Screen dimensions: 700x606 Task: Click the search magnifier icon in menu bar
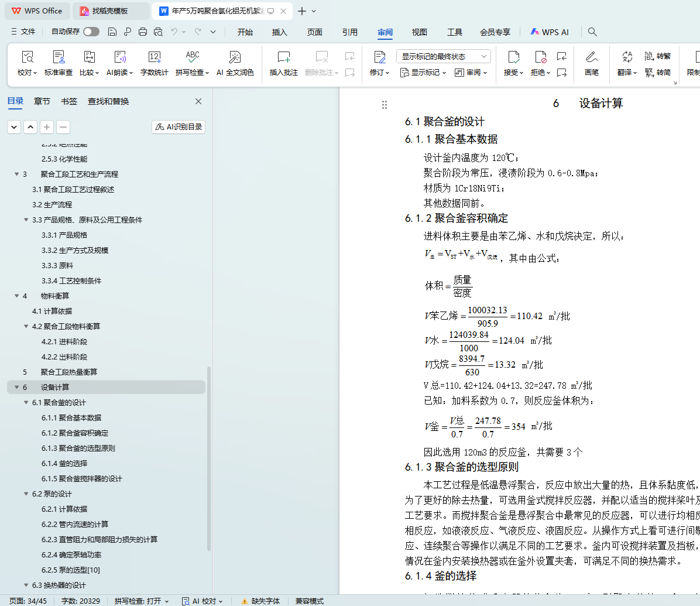pyautogui.click(x=592, y=32)
